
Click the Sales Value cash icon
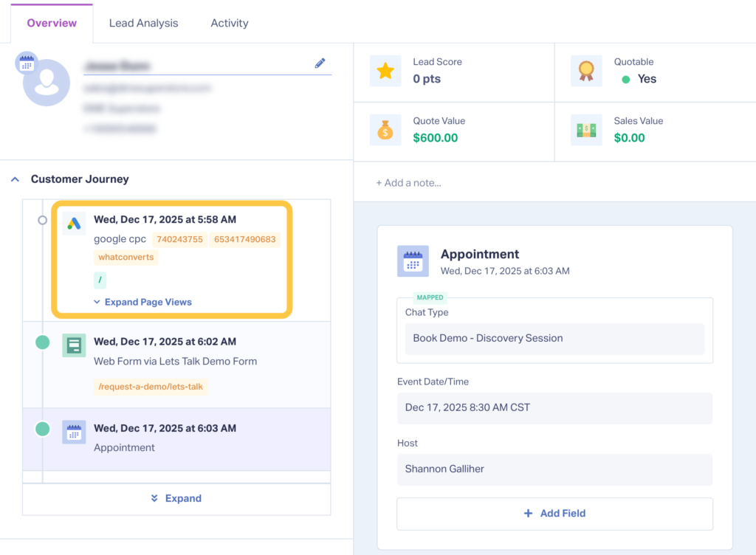point(586,131)
